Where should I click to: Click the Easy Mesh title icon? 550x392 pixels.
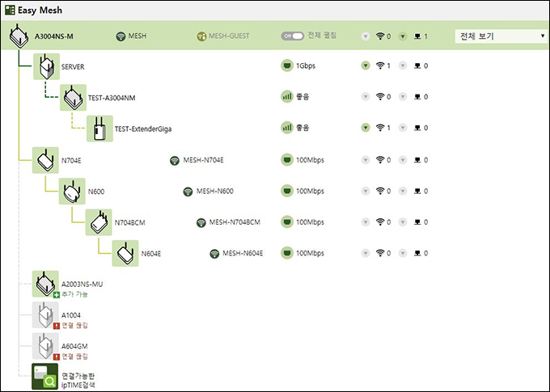10,11
